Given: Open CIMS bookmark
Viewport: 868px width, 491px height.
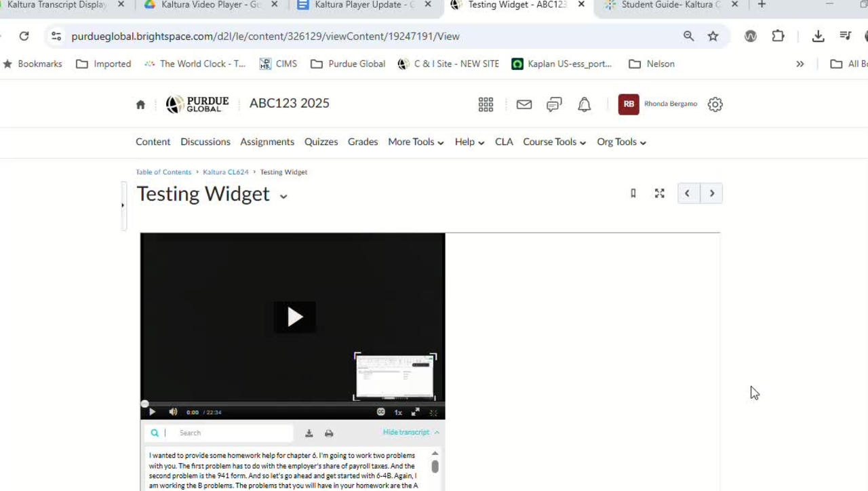Looking at the screenshot, I should coord(278,64).
